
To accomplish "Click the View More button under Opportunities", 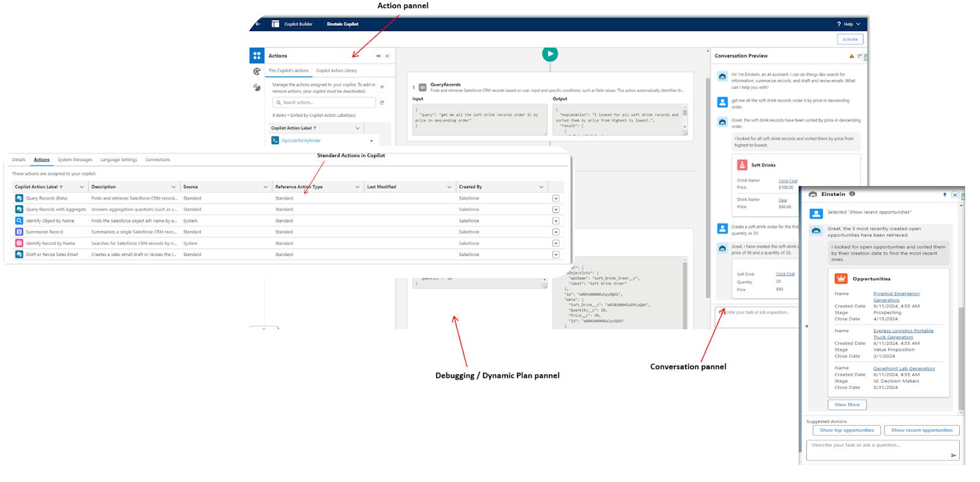I will (x=847, y=405).
